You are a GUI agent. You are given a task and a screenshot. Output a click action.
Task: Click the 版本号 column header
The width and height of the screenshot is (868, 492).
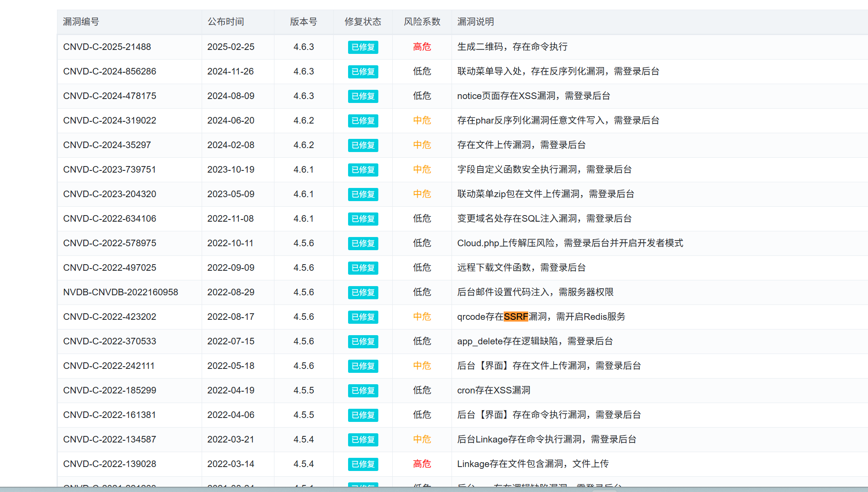point(303,21)
